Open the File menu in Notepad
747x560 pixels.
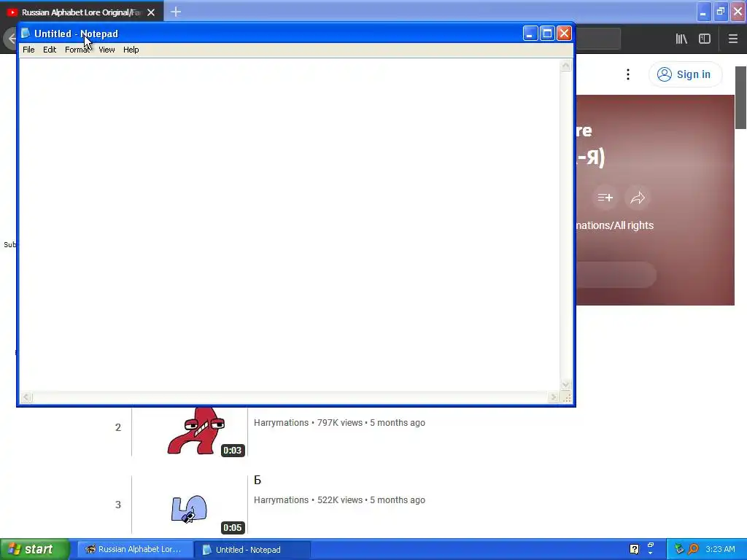point(28,50)
